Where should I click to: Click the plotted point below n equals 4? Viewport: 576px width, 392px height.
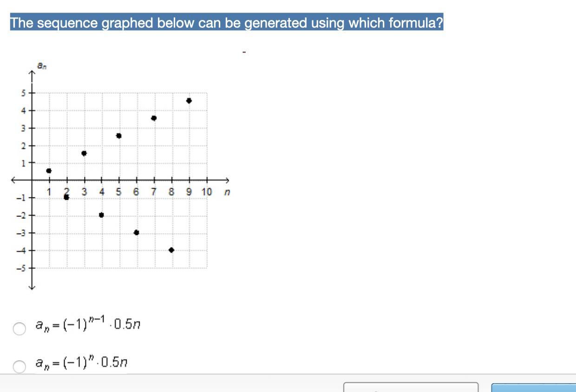click(101, 215)
